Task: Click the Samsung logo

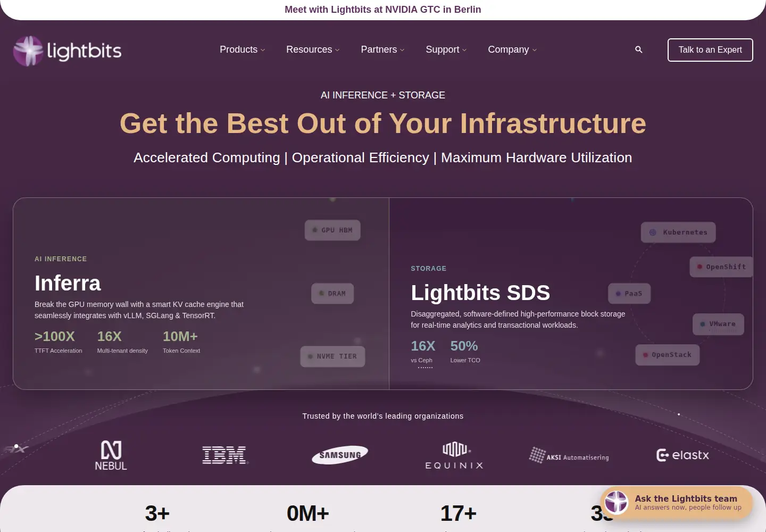Action: coord(340,455)
